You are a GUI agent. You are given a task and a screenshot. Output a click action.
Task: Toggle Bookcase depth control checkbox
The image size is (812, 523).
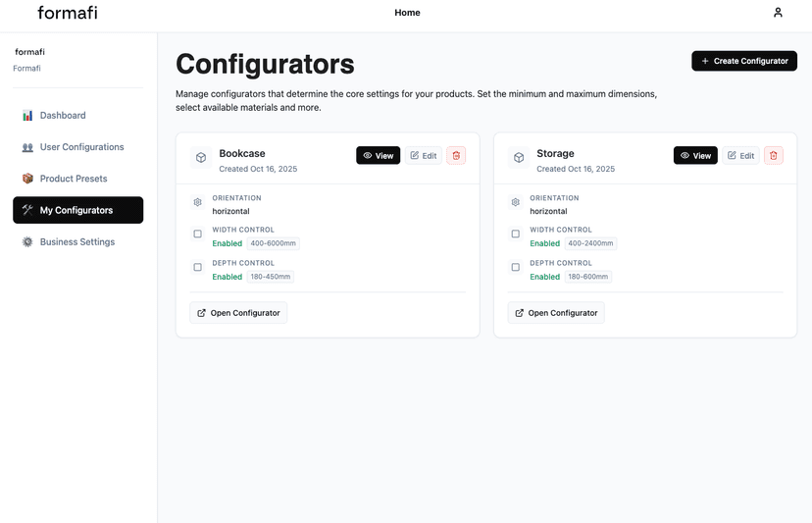(198, 267)
